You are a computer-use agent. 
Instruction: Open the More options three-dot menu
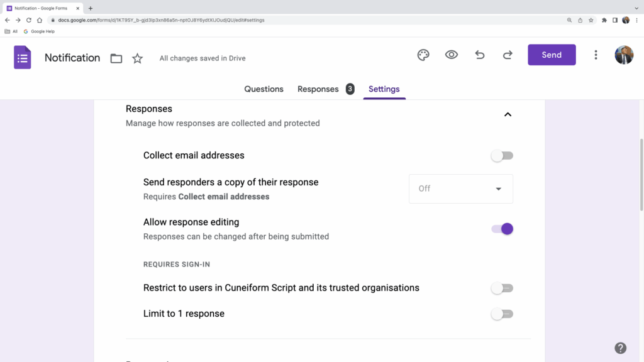[596, 55]
